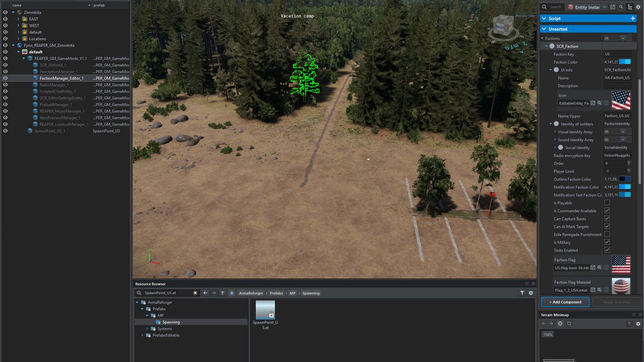Toggle hierarchy view icon in properties header
The height and width of the screenshot is (362, 644).
[629, 7]
